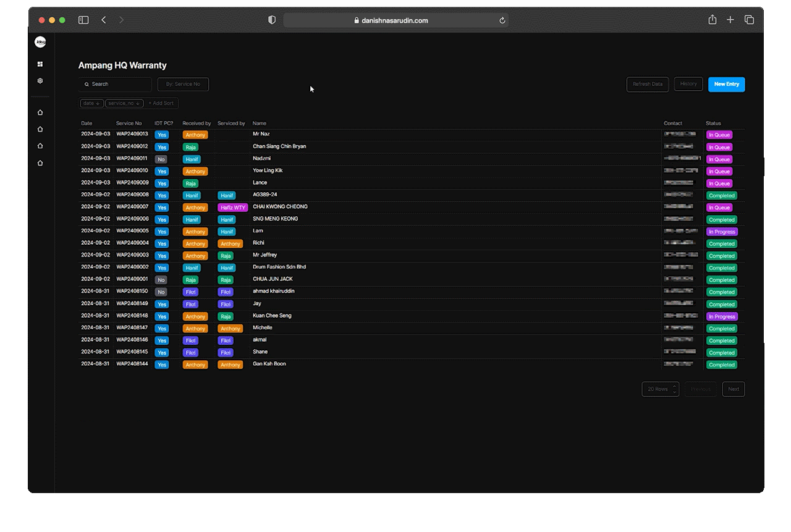791x532 pixels.
Task: Click the Refresh Data button
Action: 648,84
